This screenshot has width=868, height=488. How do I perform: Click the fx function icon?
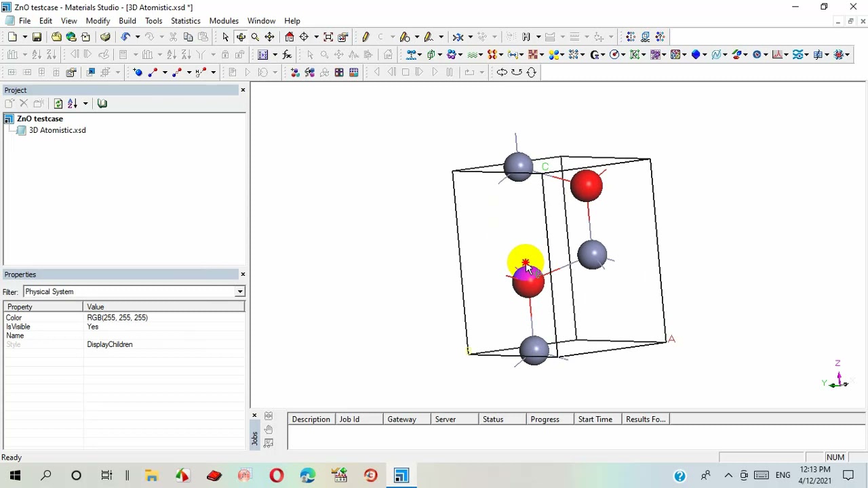(287, 54)
